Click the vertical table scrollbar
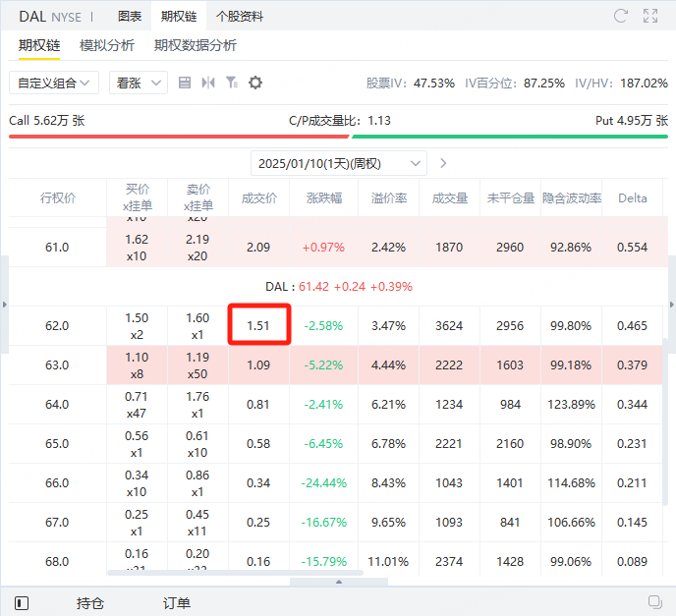The height and width of the screenshot is (616, 676). coord(665,420)
